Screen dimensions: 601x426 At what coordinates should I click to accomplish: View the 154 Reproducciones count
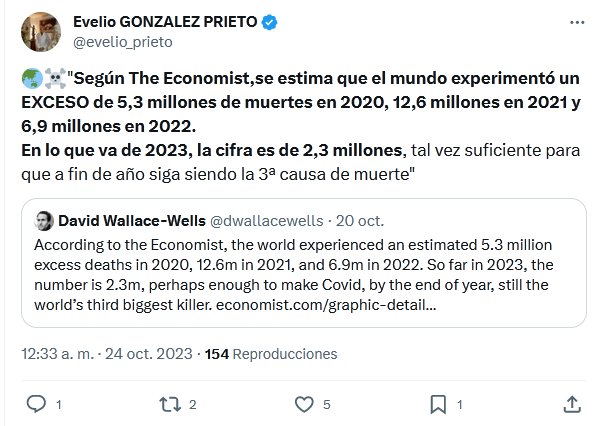click(270, 354)
